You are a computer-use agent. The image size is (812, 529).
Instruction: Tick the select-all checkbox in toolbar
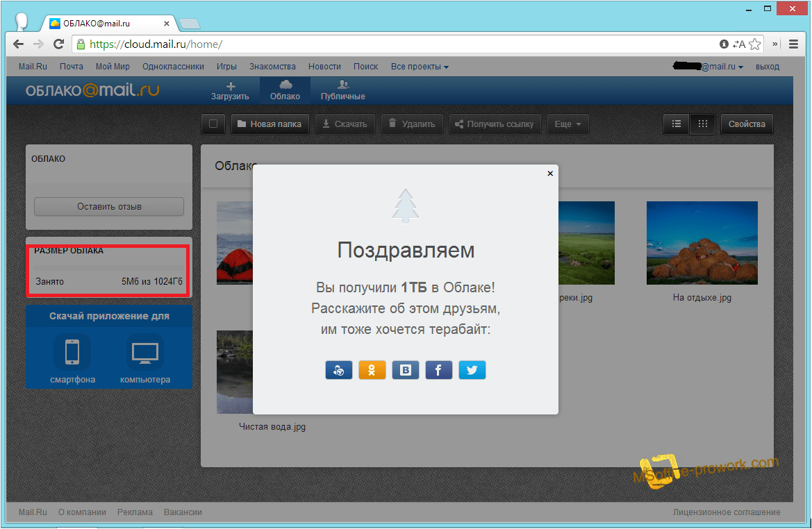(x=213, y=124)
